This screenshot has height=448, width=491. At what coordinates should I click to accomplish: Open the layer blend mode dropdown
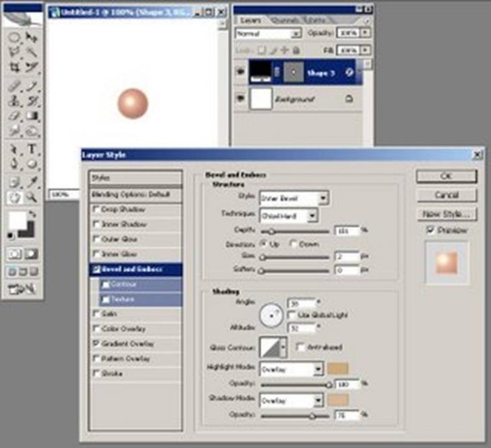(268, 33)
